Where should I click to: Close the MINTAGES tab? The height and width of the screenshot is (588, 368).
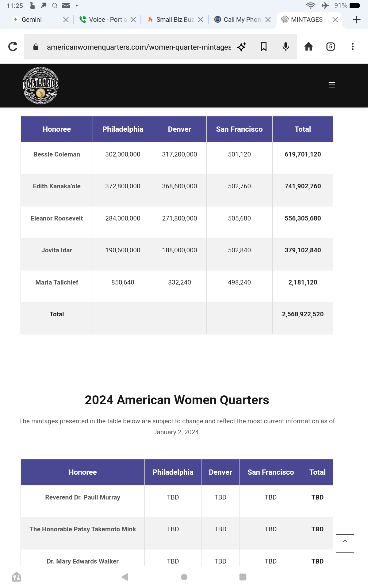click(x=335, y=20)
